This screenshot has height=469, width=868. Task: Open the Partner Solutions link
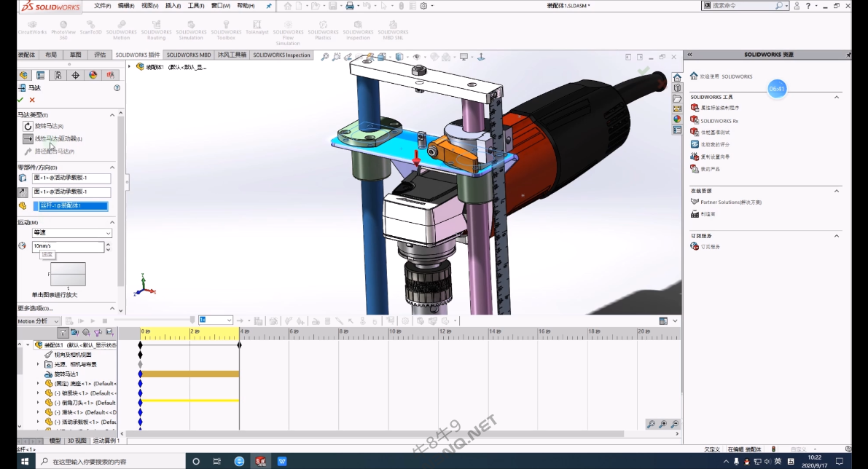[731, 202]
